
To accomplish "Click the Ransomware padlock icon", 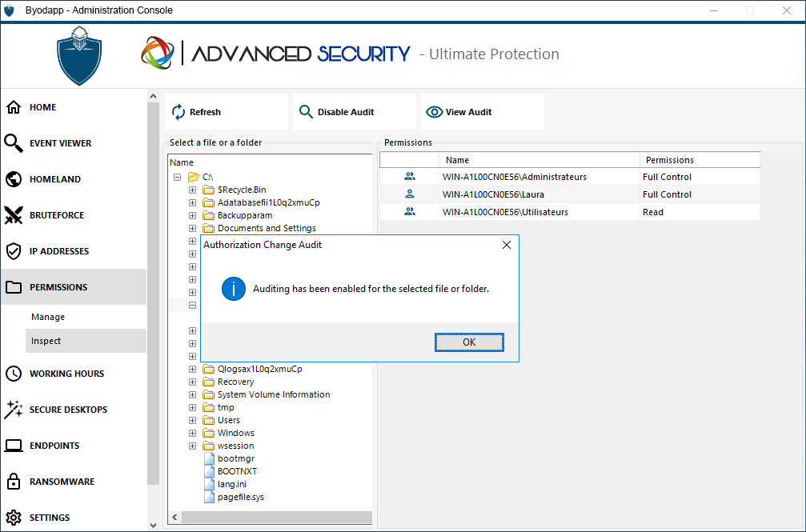I will 14,481.
